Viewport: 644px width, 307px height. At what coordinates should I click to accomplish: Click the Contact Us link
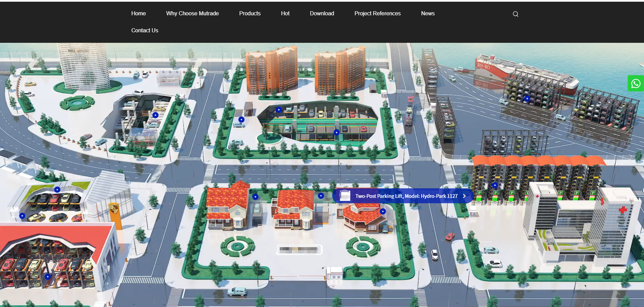(x=145, y=31)
